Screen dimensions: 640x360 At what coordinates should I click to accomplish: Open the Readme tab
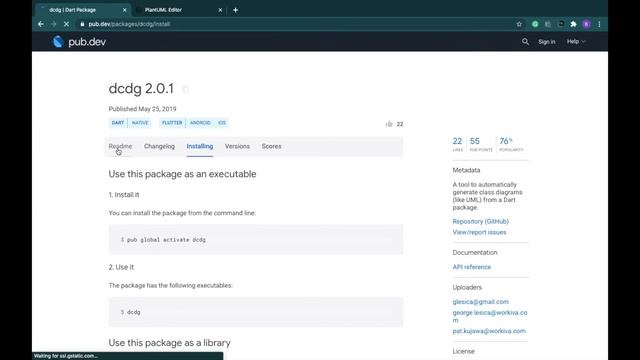(x=120, y=146)
